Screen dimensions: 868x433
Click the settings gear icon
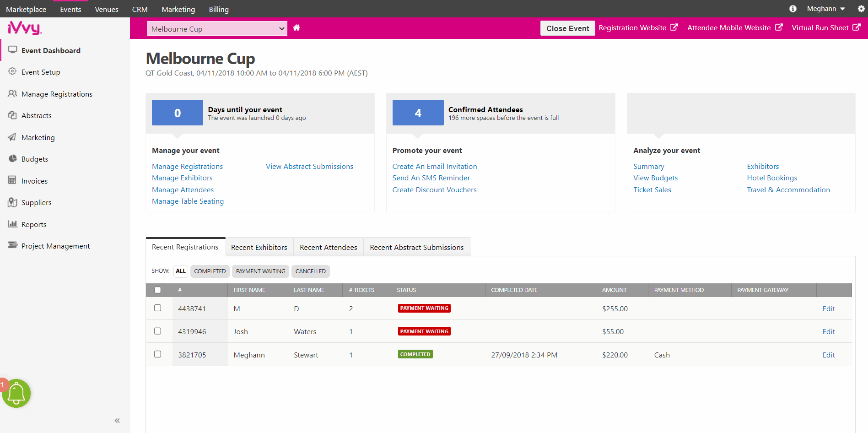861,9
